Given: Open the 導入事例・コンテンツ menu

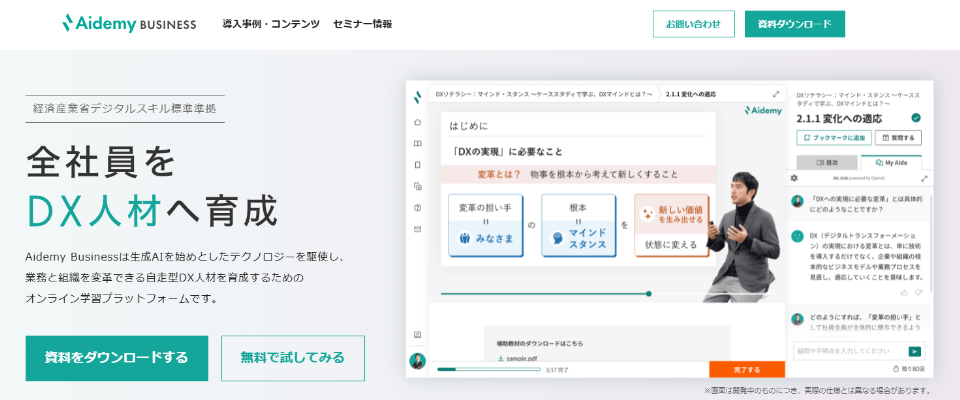Looking at the screenshot, I should pyautogui.click(x=271, y=24).
